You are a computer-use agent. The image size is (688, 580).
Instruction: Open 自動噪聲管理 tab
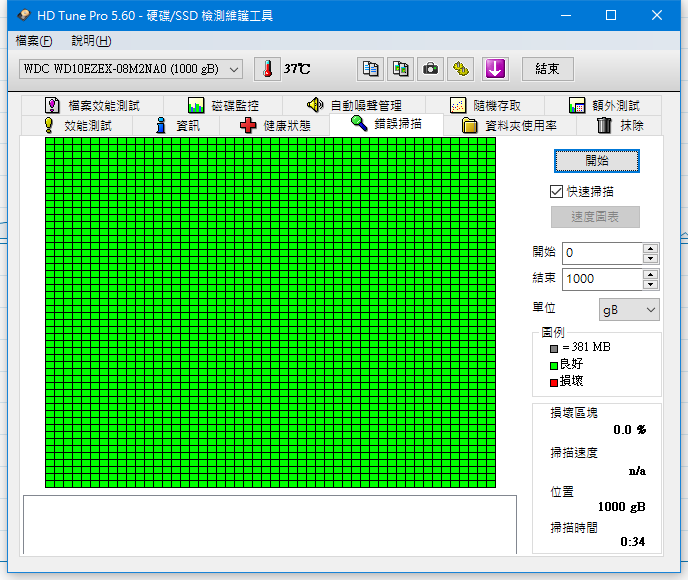tap(354, 105)
